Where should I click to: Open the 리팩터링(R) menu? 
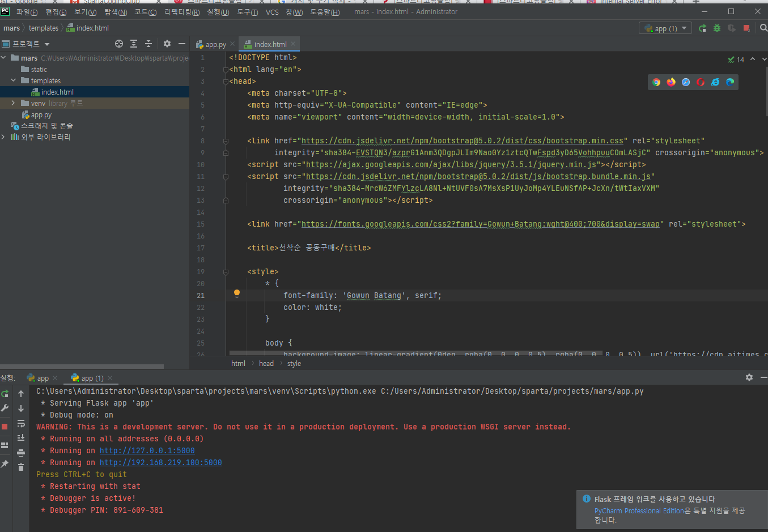182,12
